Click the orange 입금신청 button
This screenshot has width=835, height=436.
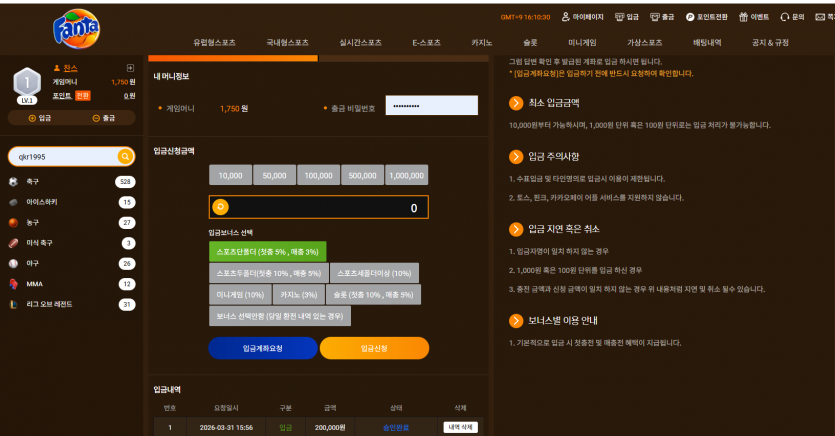point(374,348)
